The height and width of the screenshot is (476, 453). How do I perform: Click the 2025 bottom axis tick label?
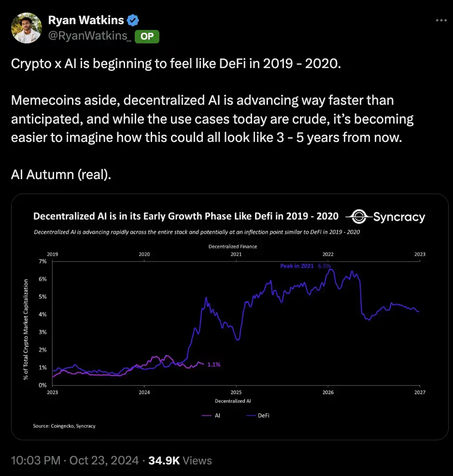236,392
